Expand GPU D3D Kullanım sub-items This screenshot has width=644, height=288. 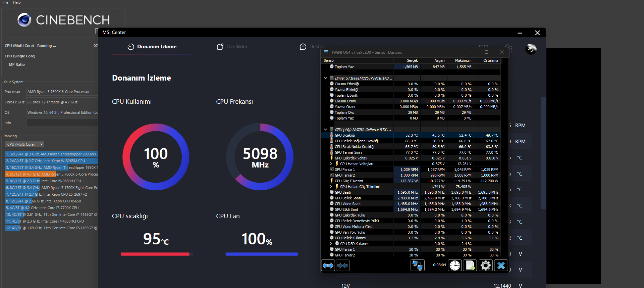tap(331, 244)
